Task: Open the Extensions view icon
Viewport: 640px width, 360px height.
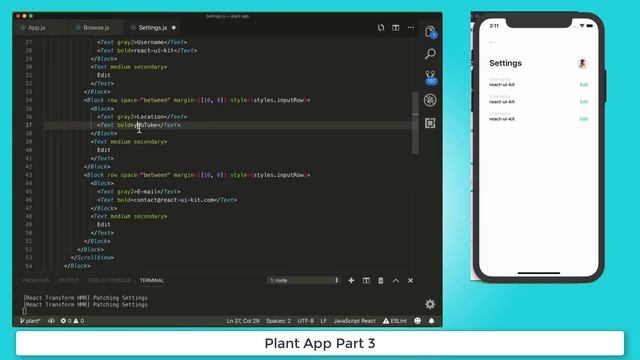Action: (x=430, y=123)
